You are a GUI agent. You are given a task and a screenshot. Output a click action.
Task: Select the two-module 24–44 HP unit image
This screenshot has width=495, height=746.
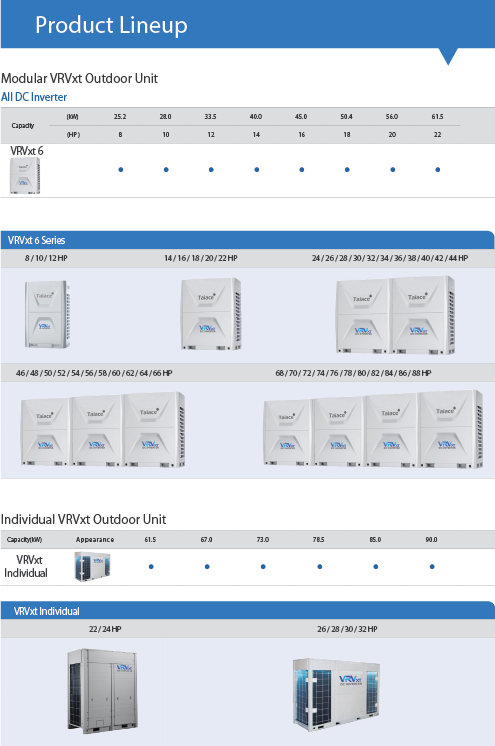click(x=395, y=315)
